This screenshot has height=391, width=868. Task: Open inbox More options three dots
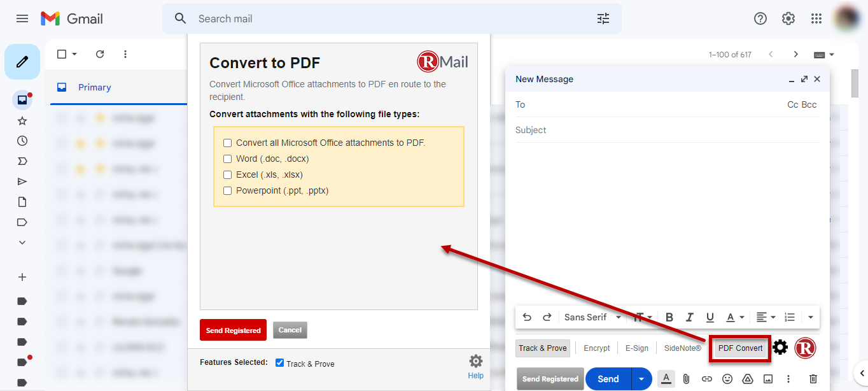click(125, 54)
